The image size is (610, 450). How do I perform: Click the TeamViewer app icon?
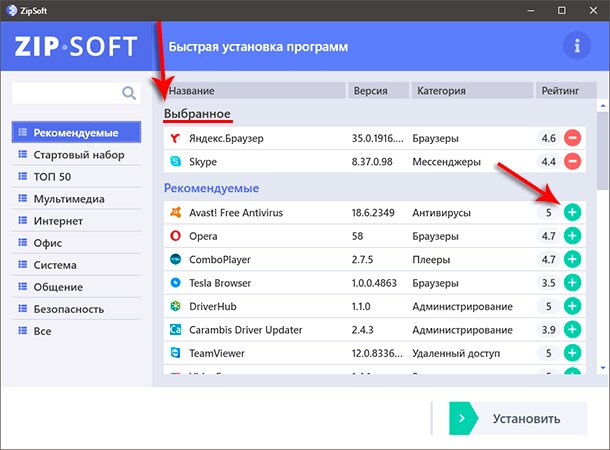click(175, 353)
